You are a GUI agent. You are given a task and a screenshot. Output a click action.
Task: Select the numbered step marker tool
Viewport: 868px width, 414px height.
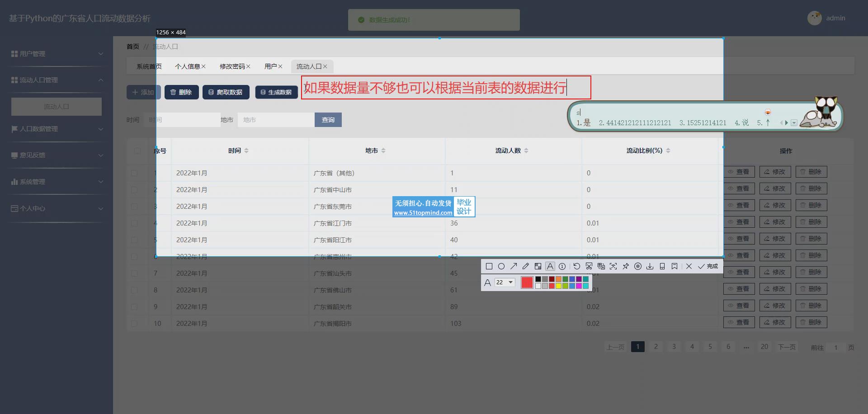pyautogui.click(x=562, y=266)
